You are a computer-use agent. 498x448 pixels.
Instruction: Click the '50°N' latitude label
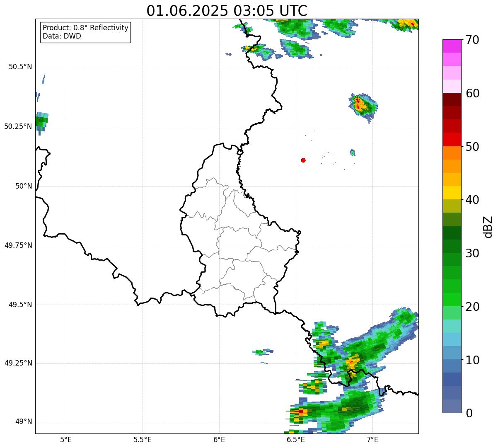click(24, 186)
